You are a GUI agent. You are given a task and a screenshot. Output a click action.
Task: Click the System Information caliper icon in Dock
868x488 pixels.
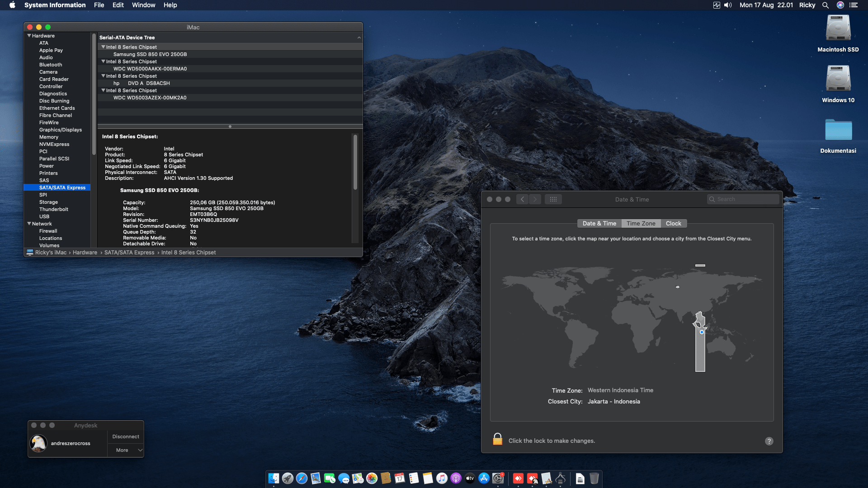click(561, 478)
